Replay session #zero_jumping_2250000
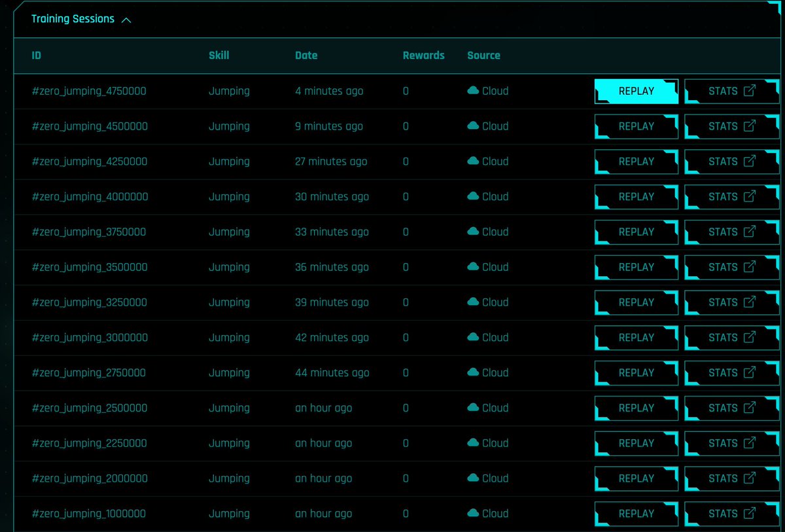Image resolution: width=785 pixels, height=532 pixels. pos(636,444)
